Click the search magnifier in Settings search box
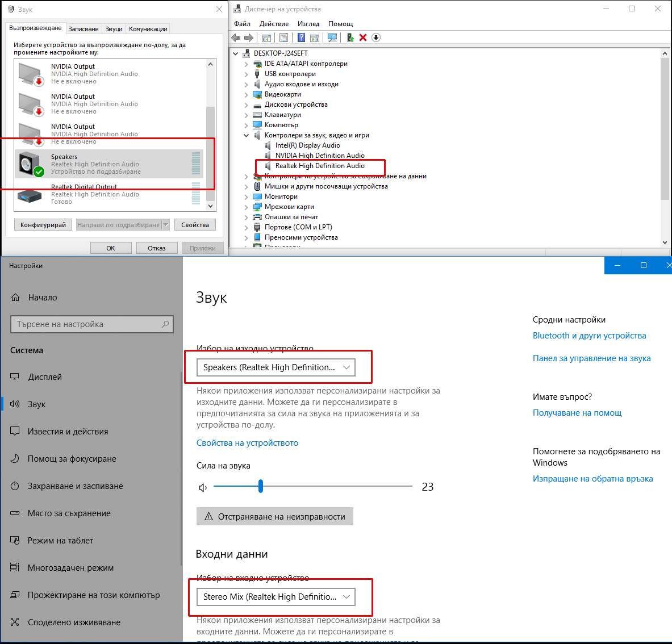 pyautogui.click(x=165, y=324)
